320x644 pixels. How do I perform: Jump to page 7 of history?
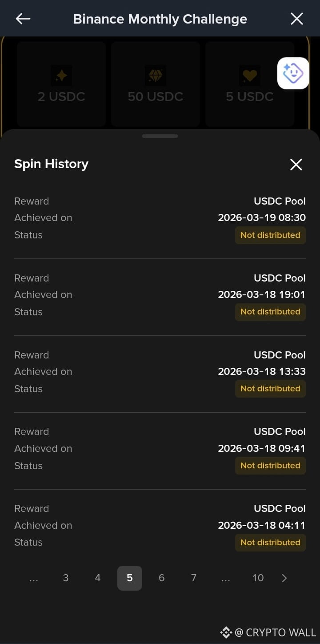(x=194, y=578)
